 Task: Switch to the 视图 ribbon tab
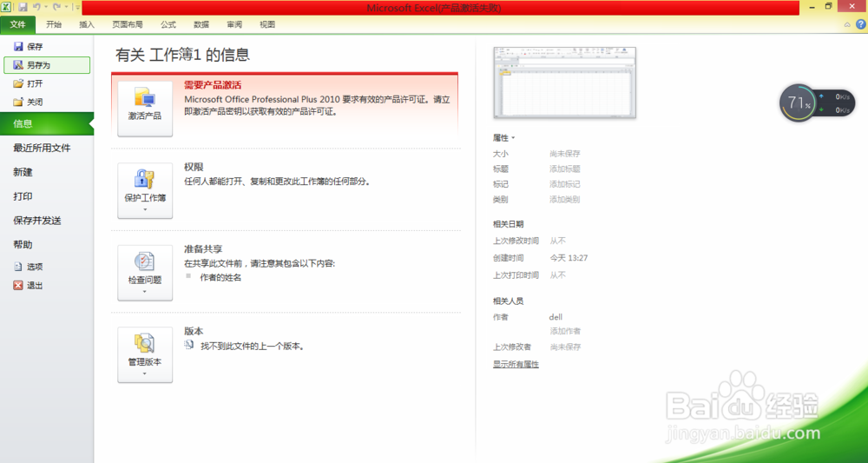267,24
